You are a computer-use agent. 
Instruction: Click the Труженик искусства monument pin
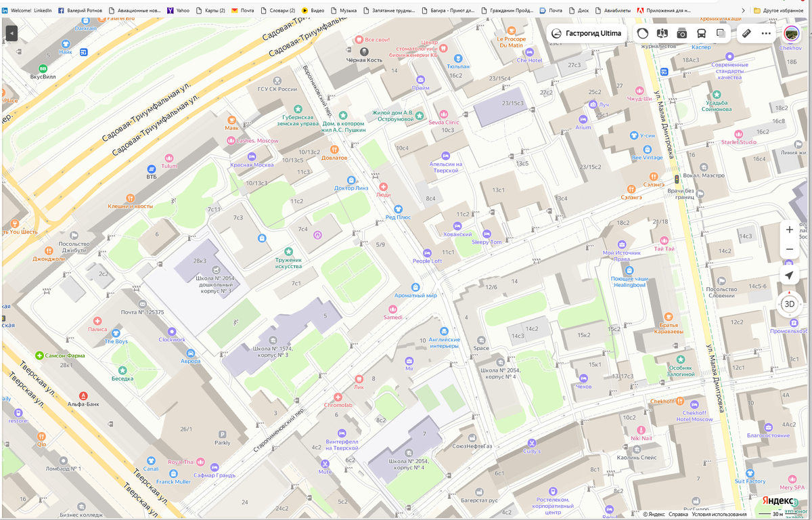pyautogui.click(x=288, y=251)
